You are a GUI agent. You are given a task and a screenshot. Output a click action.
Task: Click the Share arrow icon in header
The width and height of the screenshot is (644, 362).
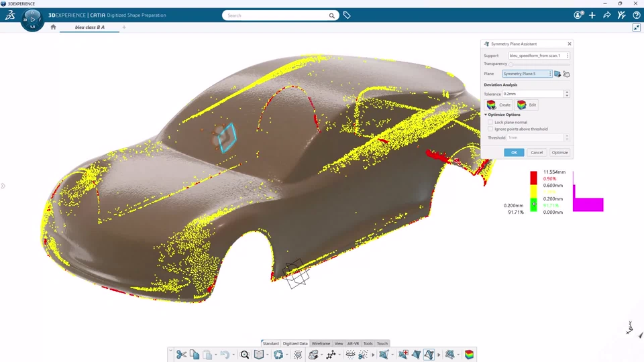click(606, 15)
